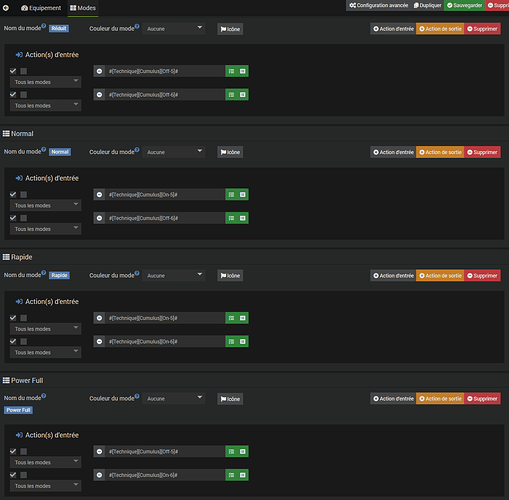Open action picker for On-5 in Normal mode

[243, 195]
